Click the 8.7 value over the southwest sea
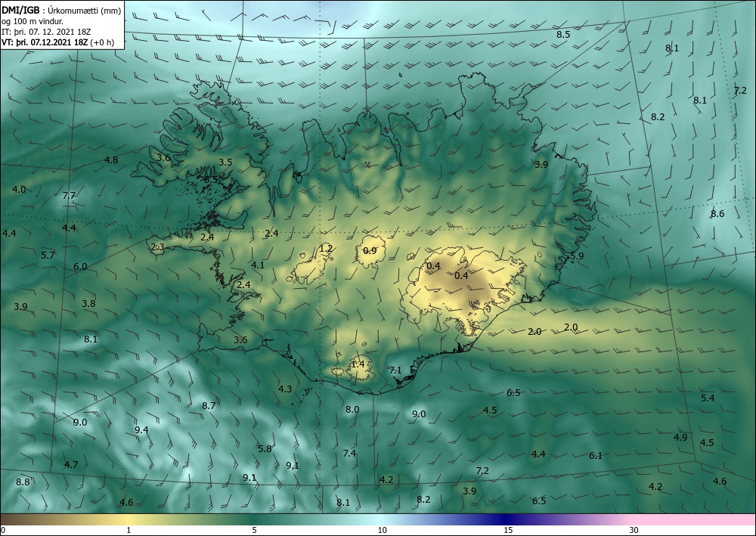756x536 pixels. [x=209, y=406]
